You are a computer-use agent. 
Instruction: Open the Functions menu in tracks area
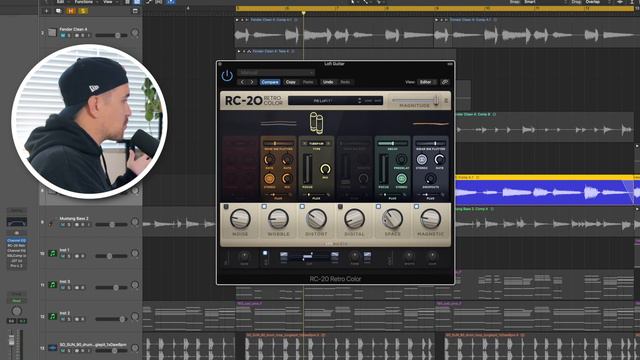[x=84, y=2]
